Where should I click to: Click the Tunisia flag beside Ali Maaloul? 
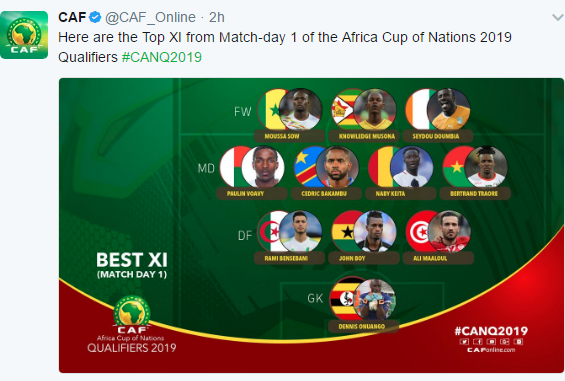(x=418, y=231)
